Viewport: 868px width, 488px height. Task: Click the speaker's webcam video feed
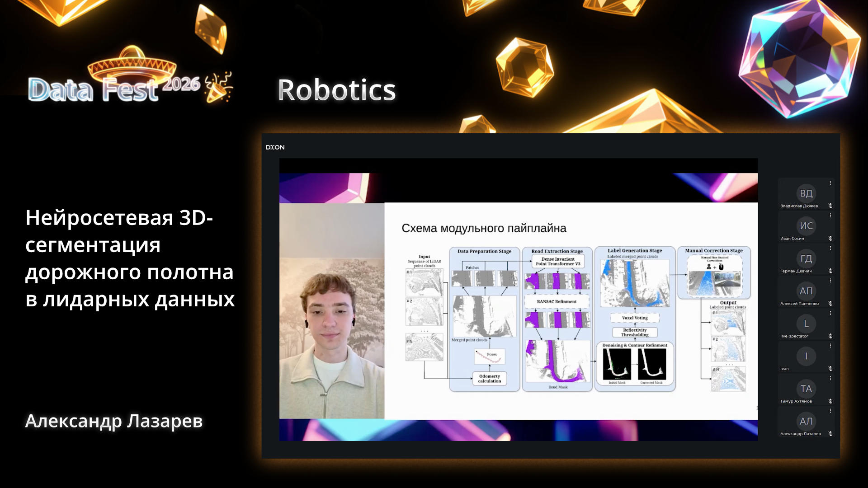coord(332,311)
